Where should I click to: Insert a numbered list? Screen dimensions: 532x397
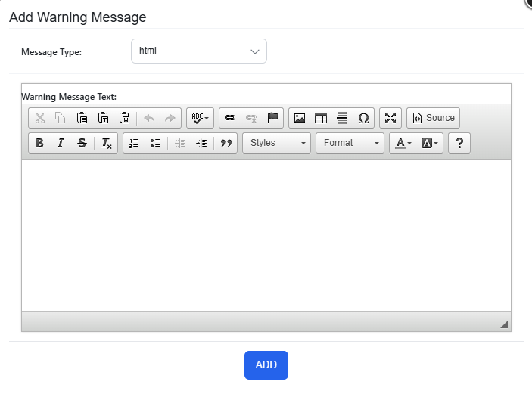tap(134, 143)
